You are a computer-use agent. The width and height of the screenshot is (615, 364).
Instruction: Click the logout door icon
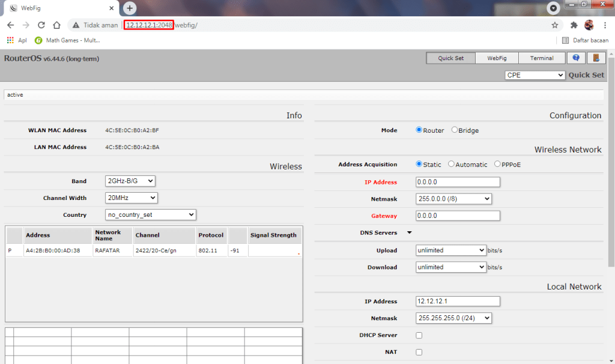pos(596,58)
